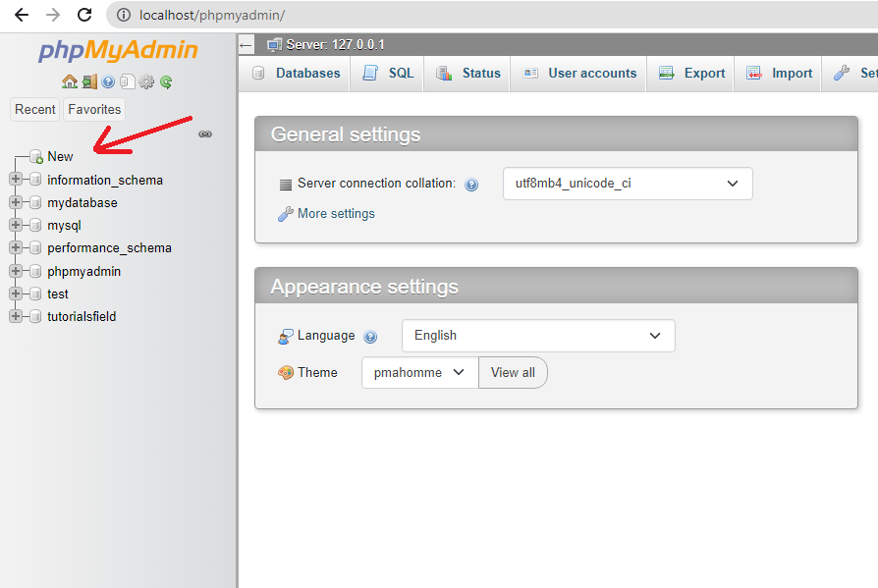
Task: Open the User accounts tab
Action: coord(579,74)
